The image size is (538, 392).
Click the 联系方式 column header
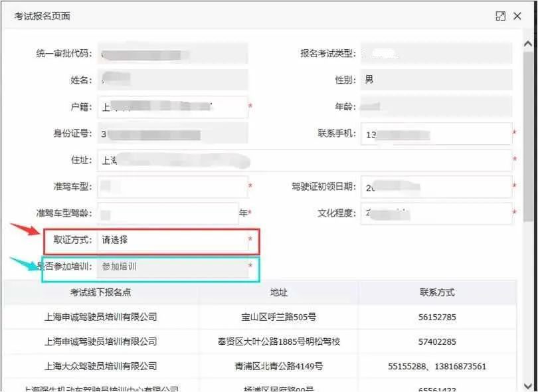tap(437, 292)
